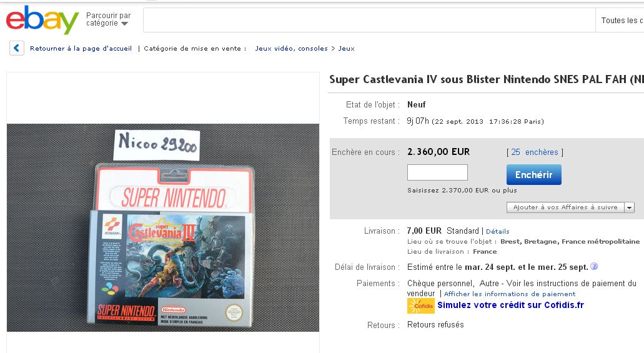Click the Détails shipping link
Image resolution: width=644 pixels, height=353 pixels.
[x=497, y=231]
